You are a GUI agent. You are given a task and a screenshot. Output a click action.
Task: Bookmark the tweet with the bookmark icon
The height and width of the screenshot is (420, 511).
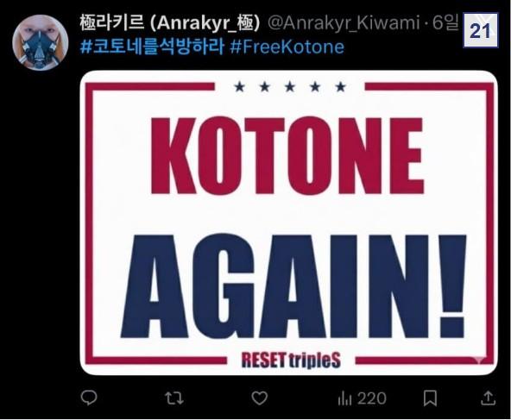(x=430, y=398)
